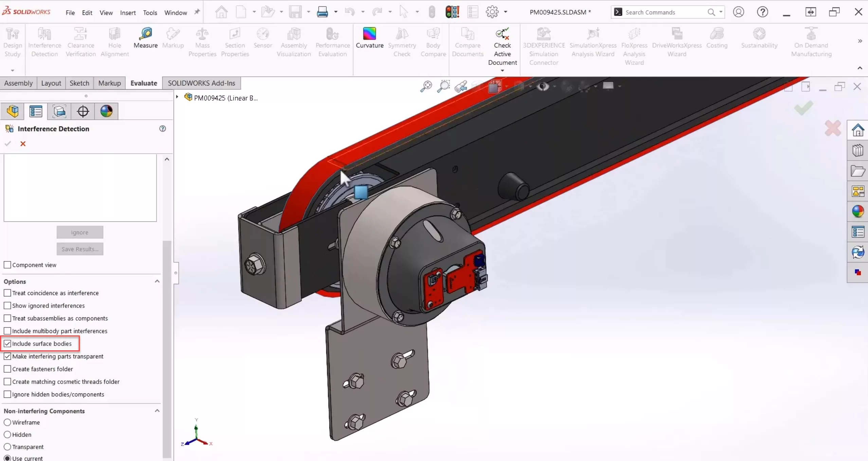Image resolution: width=868 pixels, height=461 pixels.
Task: Click the Ignore button
Action: click(79, 232)
